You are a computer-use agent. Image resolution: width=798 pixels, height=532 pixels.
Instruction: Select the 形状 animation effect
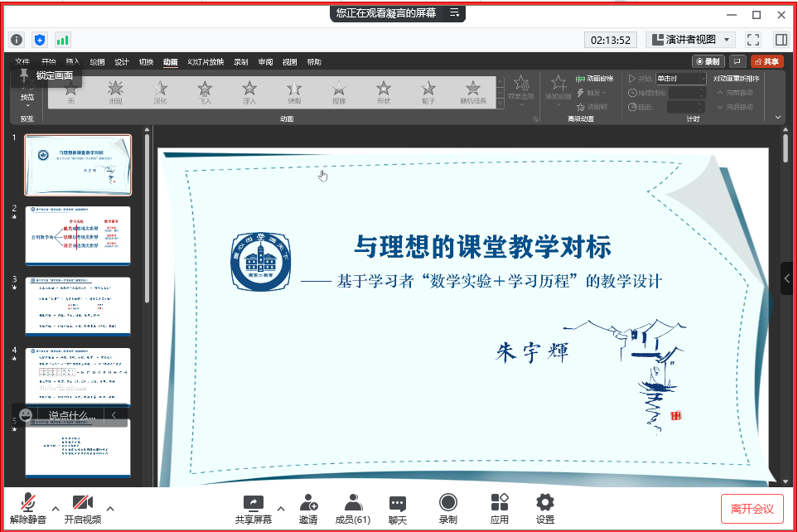[x=384, y=92]
